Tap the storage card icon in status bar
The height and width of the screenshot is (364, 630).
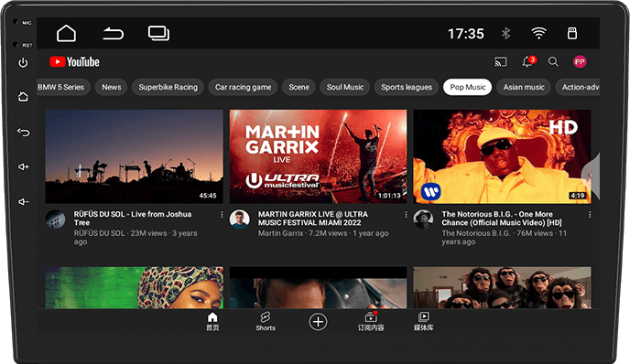click(572, 33)
